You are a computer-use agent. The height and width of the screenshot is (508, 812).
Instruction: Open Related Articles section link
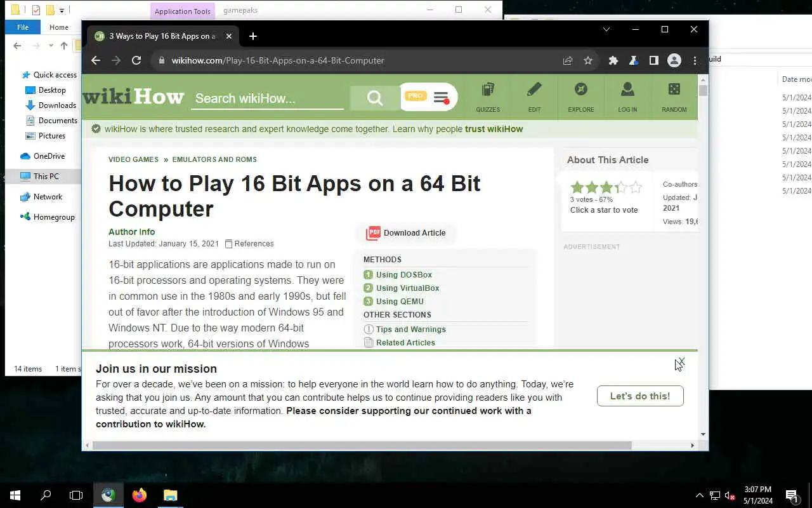(x=405, y=342)
